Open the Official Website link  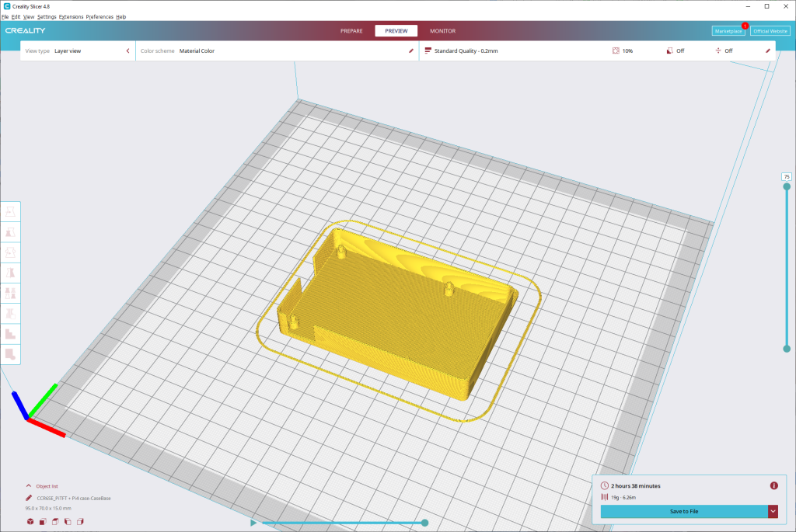point(770,31)
